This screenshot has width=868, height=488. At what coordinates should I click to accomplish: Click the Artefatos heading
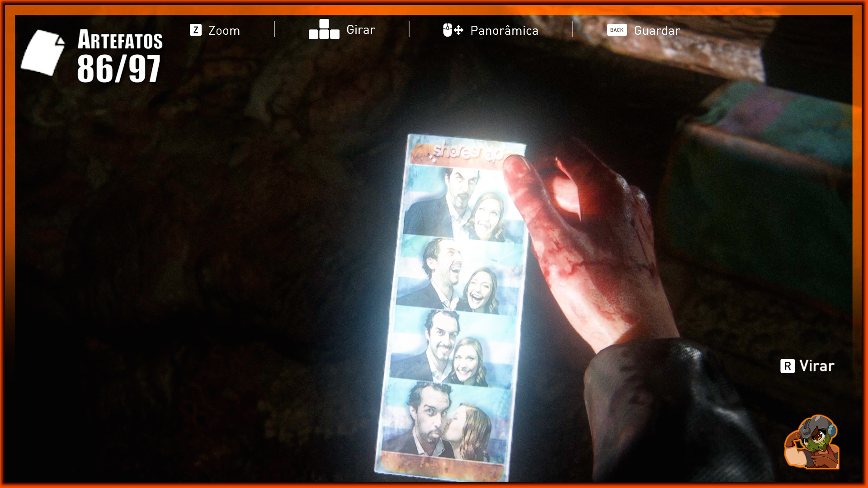(120, 40)
